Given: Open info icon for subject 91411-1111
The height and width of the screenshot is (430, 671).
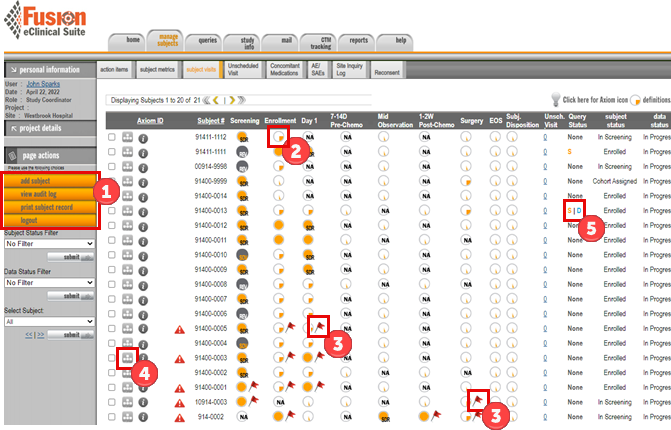Looking at the screenshot, I should 143,153.
